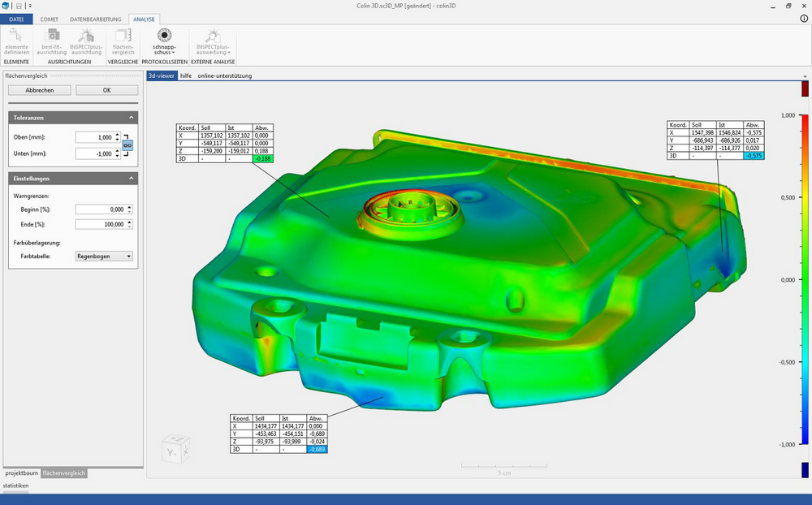Increase the Beginn [%] stepper value
Image resolution: width=812 pixels, height=505 pixels.
pyautogui.click(x=129, y=207)
